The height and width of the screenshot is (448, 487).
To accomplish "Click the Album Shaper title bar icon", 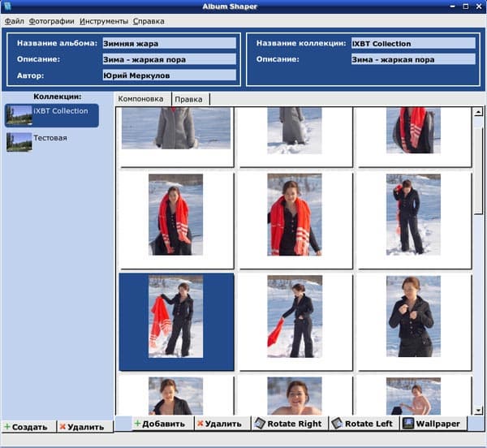I will pos(7,6).
